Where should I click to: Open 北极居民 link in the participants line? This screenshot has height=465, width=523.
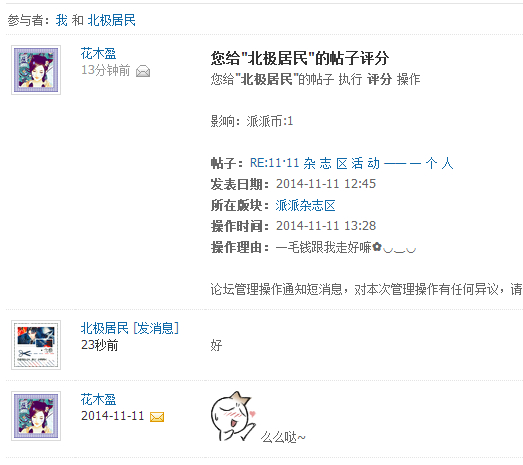click(x=111, y=20)
